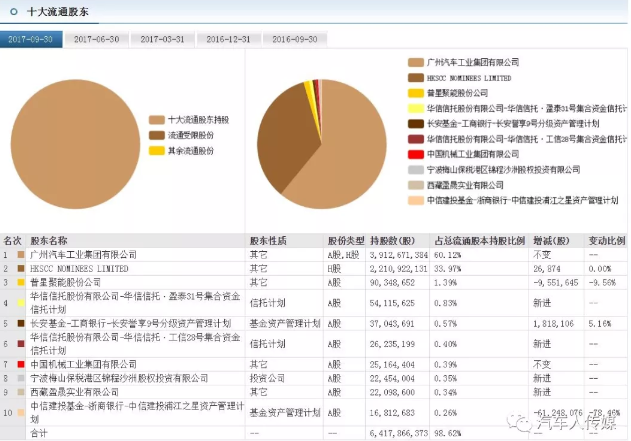
Task: Click the 名次 column header
Action: (12, 241)
